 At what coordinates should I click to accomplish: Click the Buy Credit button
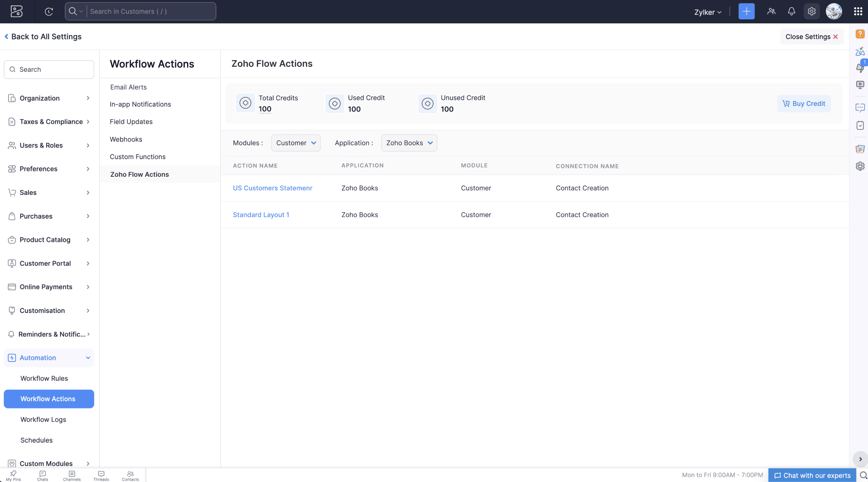click(804, 104)
